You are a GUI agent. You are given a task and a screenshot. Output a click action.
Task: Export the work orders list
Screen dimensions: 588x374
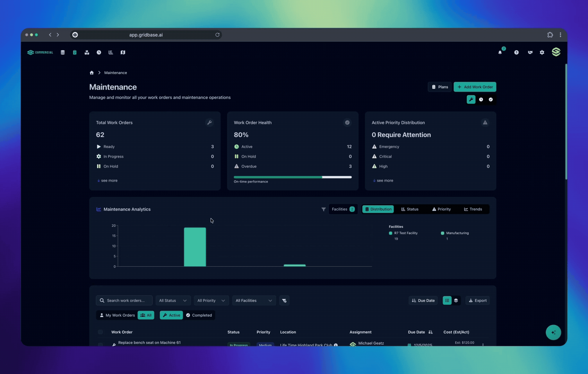point(477,301)
